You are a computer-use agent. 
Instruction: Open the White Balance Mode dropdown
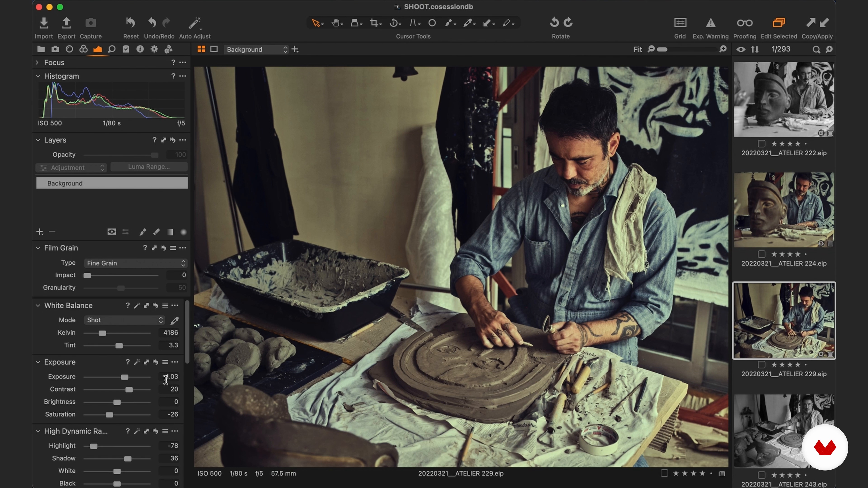pyautogui.click(x=124, y=320)
